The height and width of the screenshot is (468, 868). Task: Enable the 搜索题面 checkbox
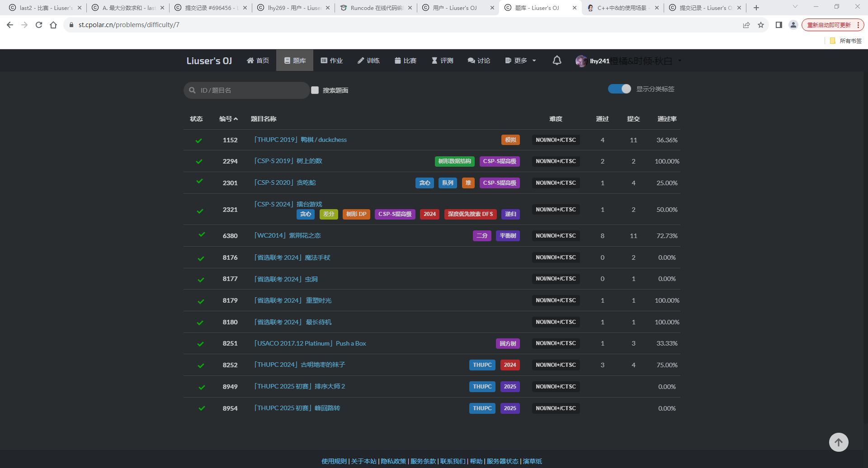tap(315, 90)
